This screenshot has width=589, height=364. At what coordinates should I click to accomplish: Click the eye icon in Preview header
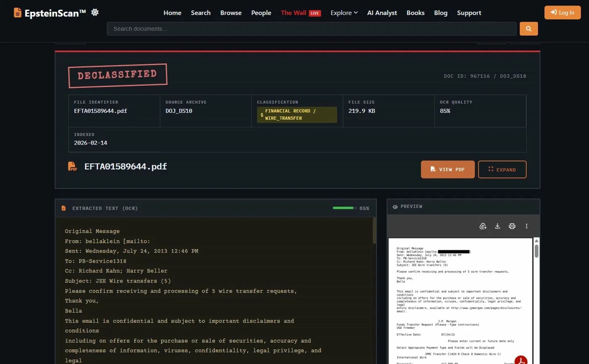[395, 207]
